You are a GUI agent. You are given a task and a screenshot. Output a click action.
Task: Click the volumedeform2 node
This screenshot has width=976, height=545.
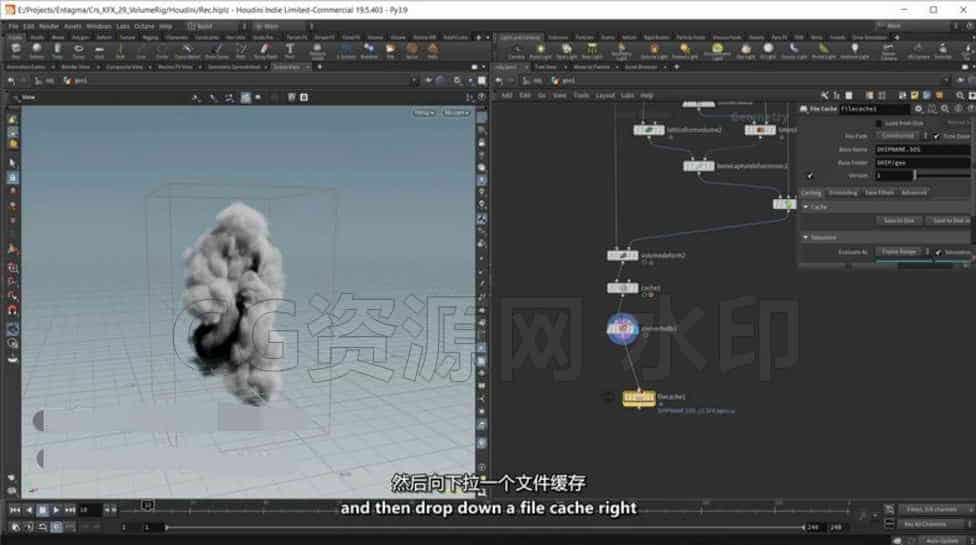click(622, 256)
